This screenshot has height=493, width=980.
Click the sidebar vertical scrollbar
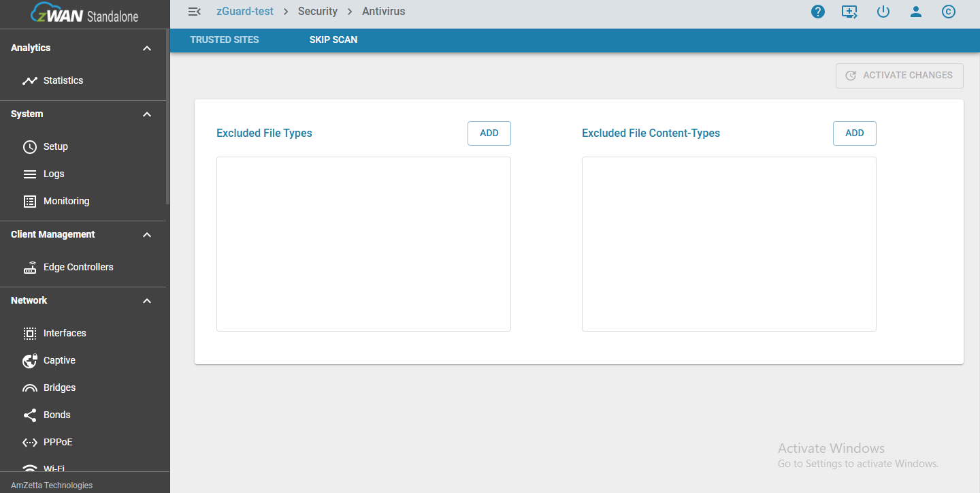pyautogui.click(x=167, y=116)
